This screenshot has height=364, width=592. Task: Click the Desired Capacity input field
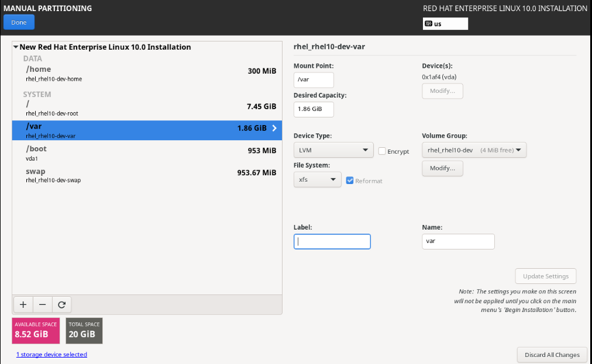click(314, 109)
